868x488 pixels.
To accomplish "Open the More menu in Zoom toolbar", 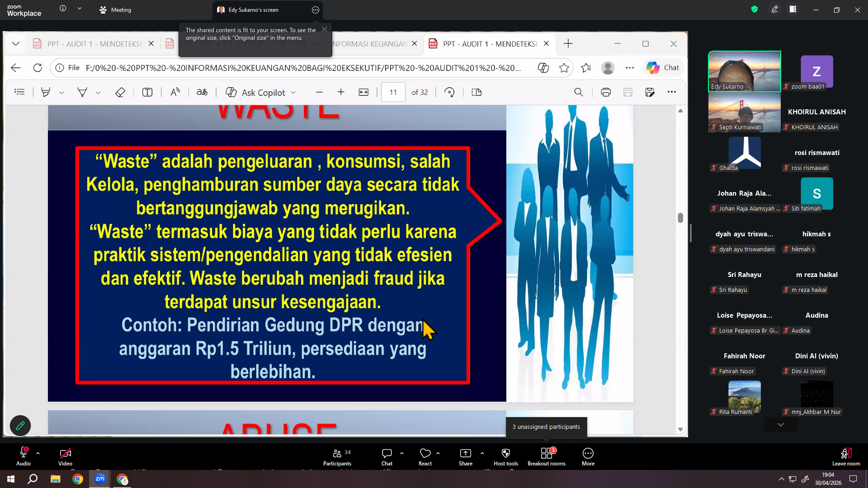I will [x=588, y=456].
